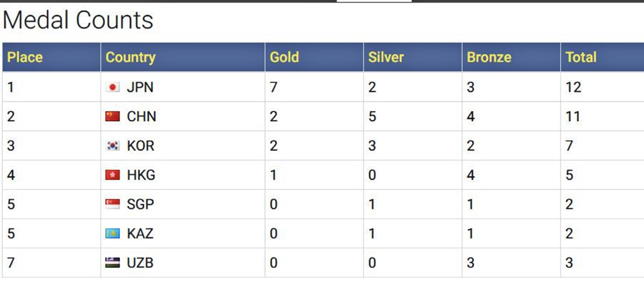Click the Uzbekistan flag icon

pyautogui.click(x=113, y=262)
